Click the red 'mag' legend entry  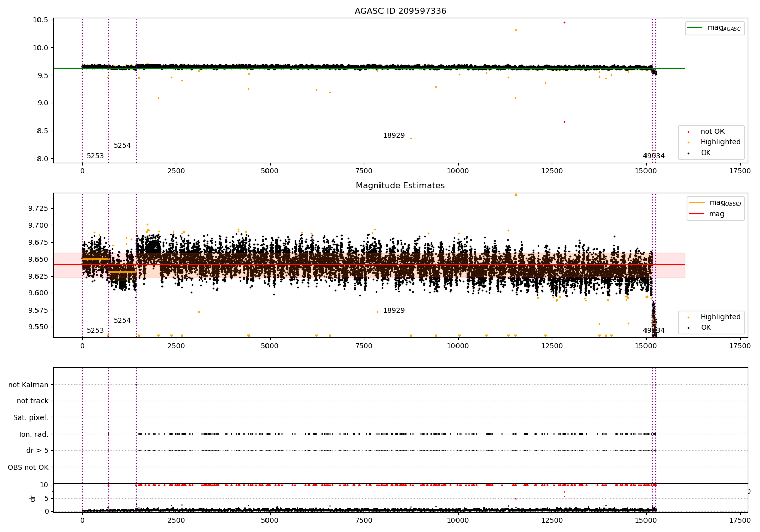click(707, 214)
